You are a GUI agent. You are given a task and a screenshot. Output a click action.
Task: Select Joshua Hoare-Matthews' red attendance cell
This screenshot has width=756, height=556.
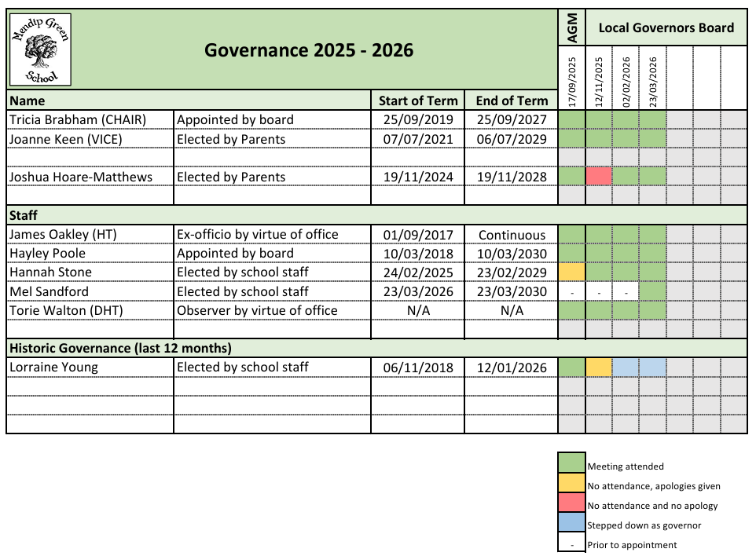click(599, 177)
